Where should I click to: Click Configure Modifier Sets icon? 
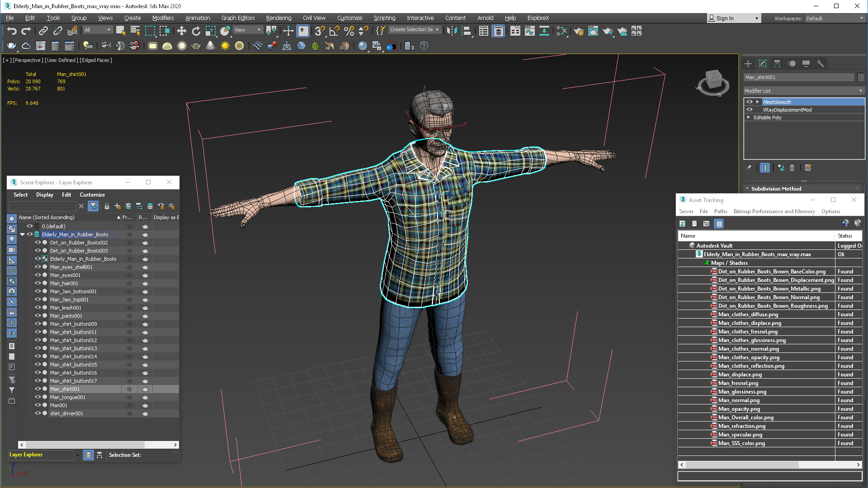(808, 168)
